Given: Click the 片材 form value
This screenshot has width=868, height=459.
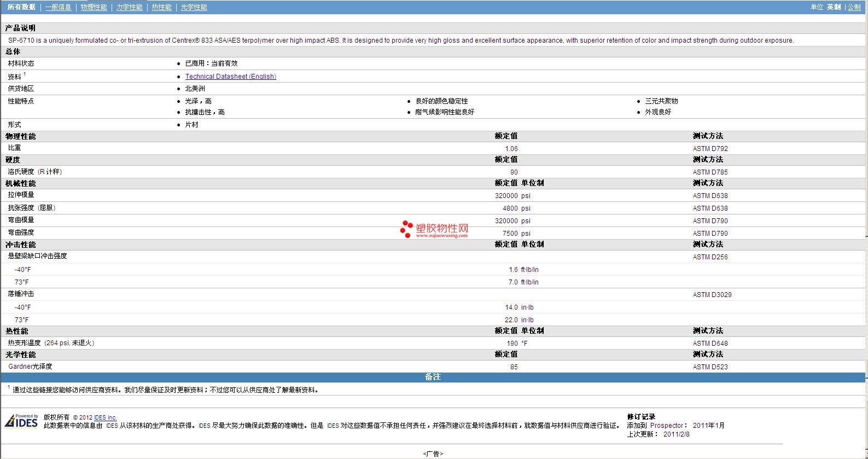Looking at the screenshot, I should pos(192,125).
